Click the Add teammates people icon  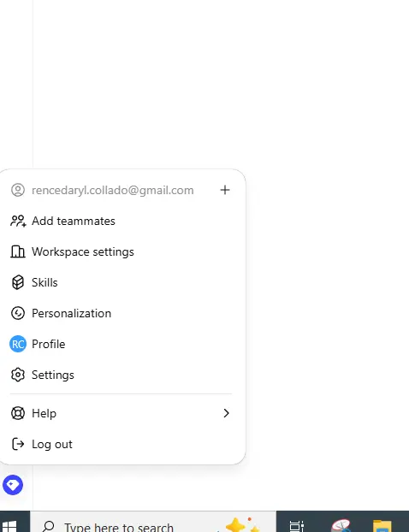(x=18, y=221)
